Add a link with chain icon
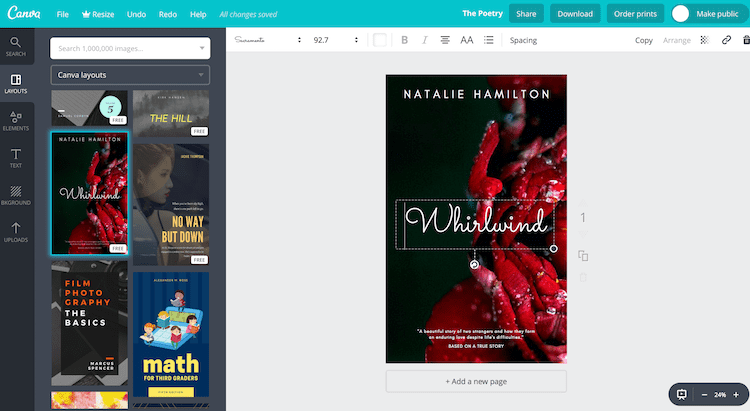 coord(726,40)
